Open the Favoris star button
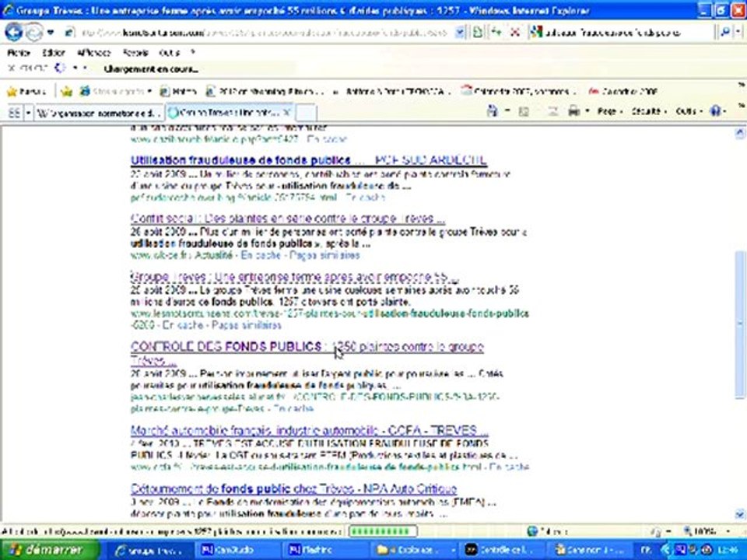The width and height of the screenshot is (747, 560). pyautogui.click(x=26, y=92)
